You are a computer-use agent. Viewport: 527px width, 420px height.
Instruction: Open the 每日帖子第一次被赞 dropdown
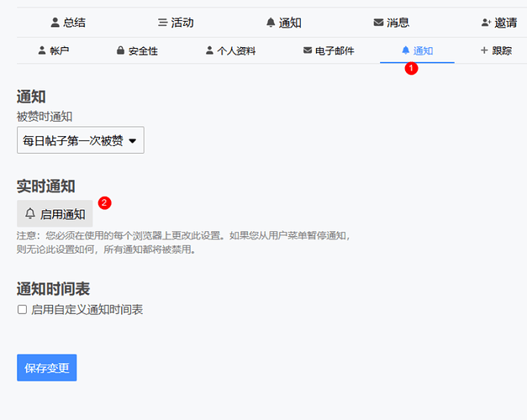(80, 140)
